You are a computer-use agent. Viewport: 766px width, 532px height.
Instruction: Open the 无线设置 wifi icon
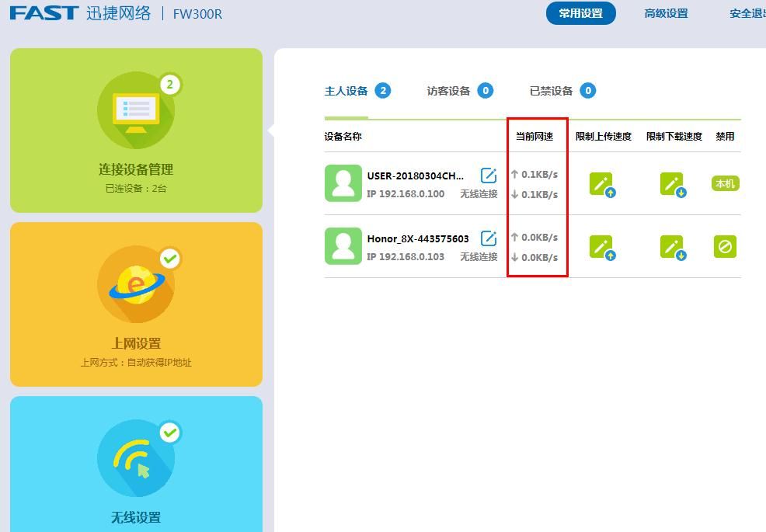pyautogui.click(x=136, y=458)
